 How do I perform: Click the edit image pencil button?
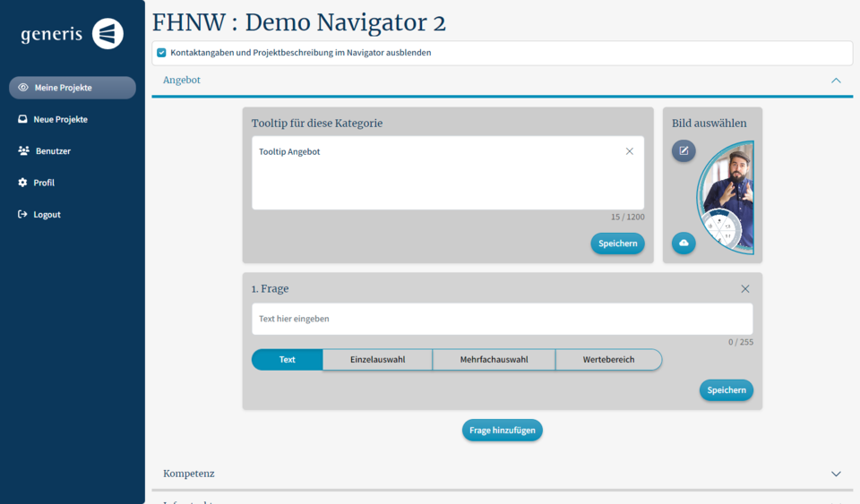click(x=684, y=150)
